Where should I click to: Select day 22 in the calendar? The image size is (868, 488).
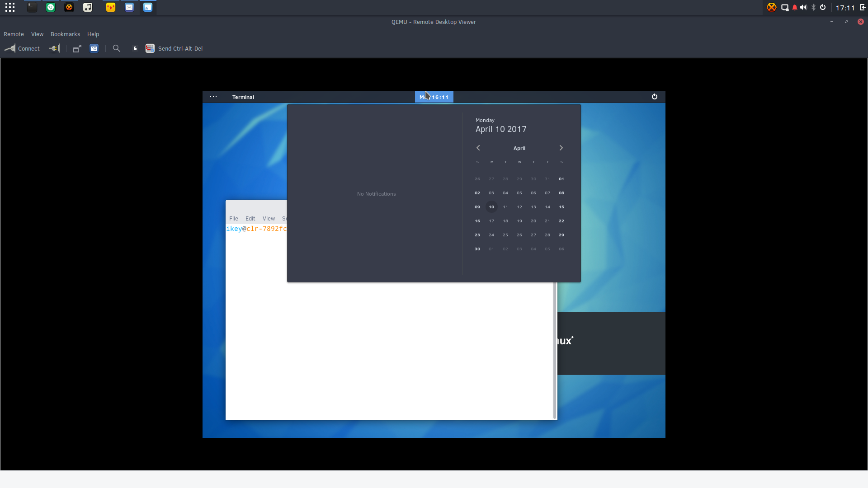point(561,221)
